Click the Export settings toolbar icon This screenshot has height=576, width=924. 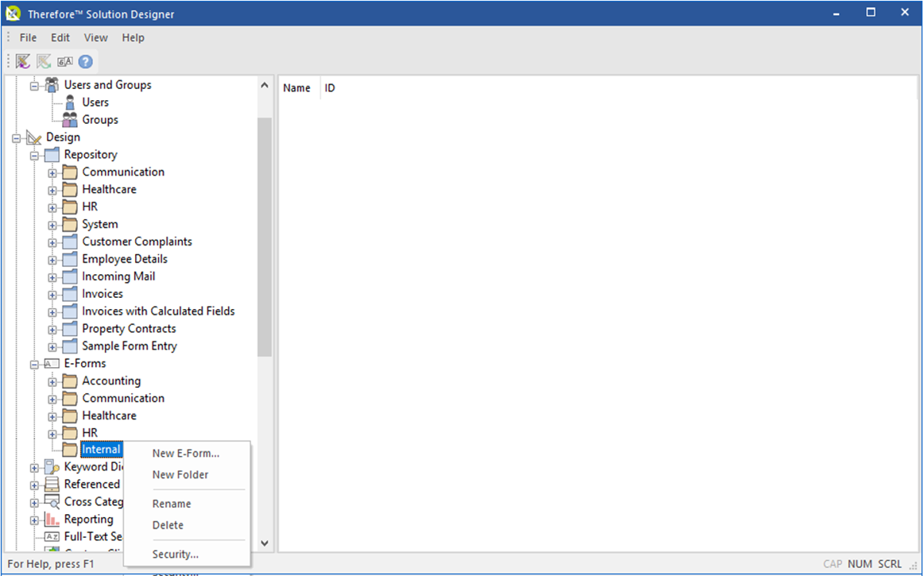pyautogui.click(x=43, y=61)
